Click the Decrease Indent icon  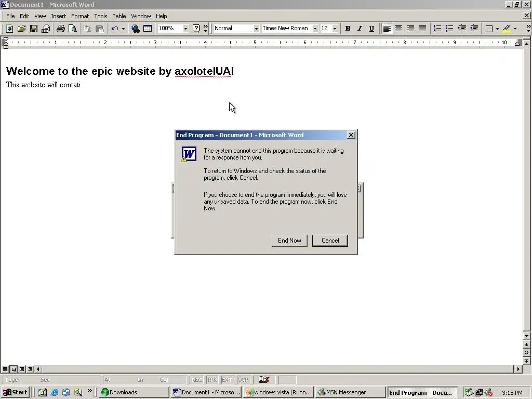tap(462, 29)
